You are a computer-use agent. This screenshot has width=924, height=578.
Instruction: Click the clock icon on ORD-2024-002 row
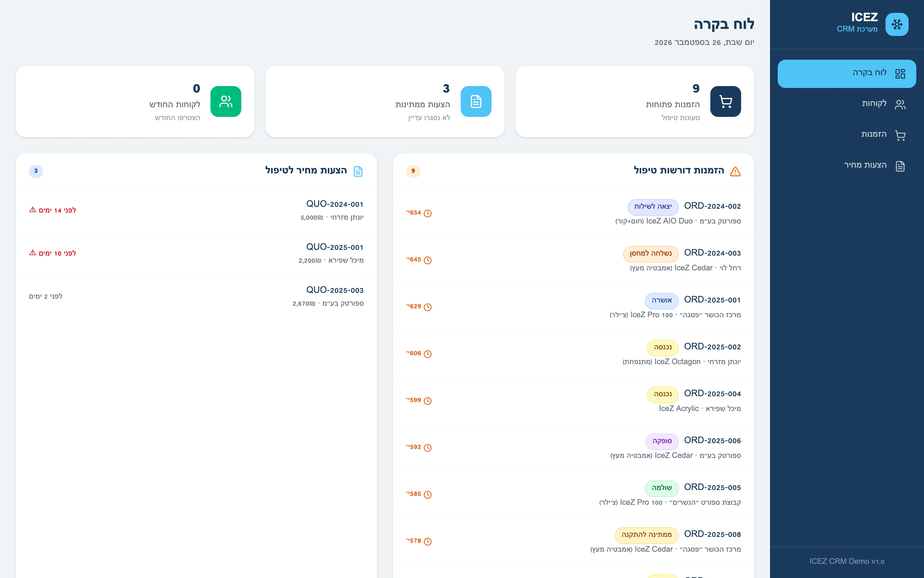428,213
